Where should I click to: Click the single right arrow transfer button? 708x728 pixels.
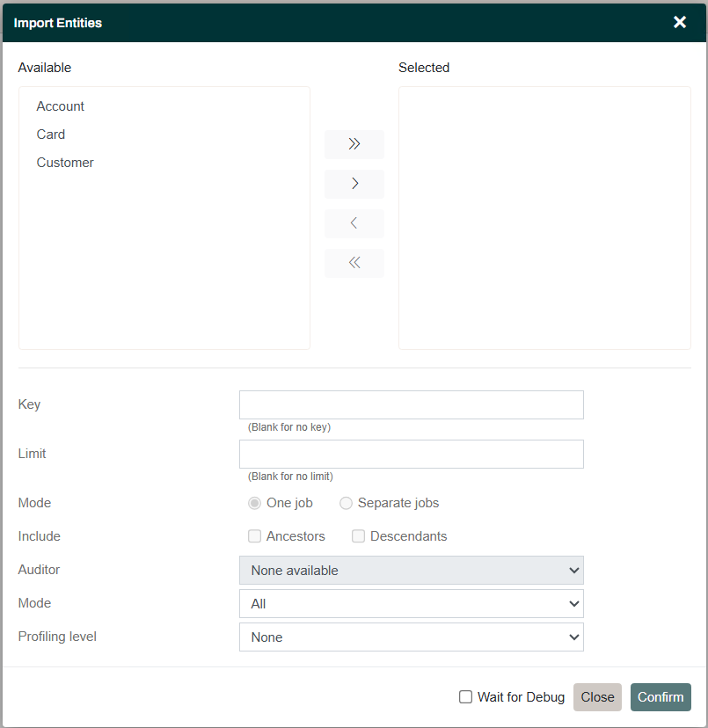click(354, 184)
